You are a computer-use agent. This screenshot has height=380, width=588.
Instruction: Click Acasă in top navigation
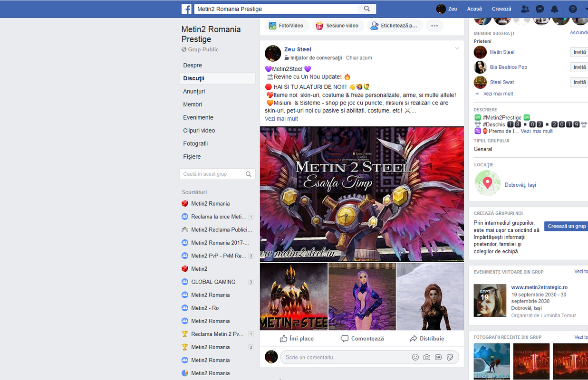pos(474,9)
